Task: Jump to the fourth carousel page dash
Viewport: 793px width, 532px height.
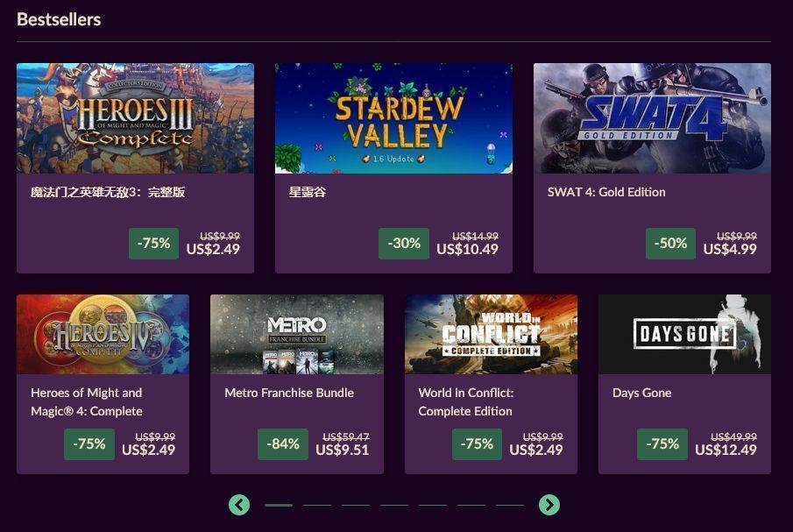Action: [394, 505]
